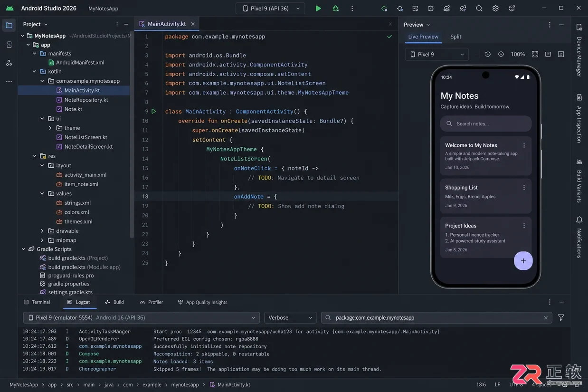The image size is (588, 392).
Task: Select the Logcat tab
Action: click(x=78, y=302)
